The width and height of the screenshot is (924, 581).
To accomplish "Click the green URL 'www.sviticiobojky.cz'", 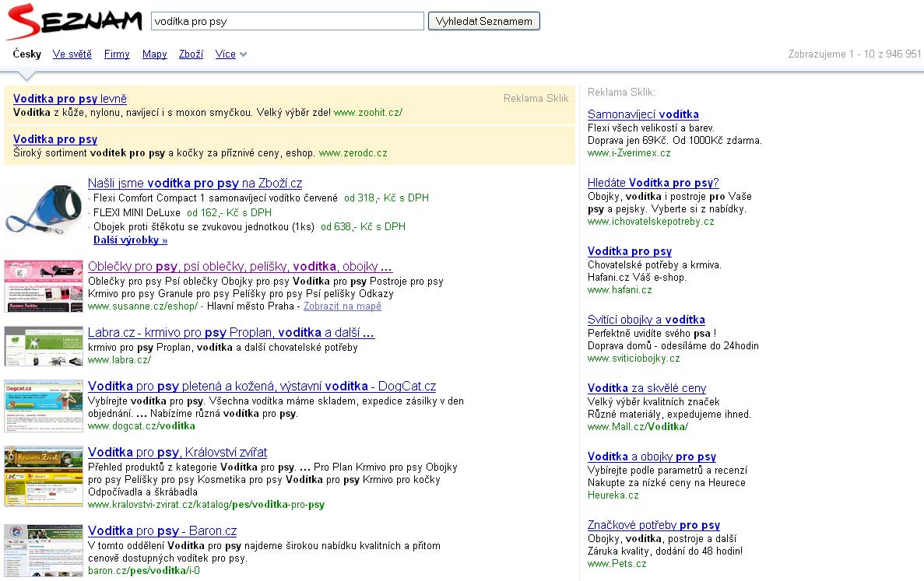I will pyautogui.click(x=634, y=359).
